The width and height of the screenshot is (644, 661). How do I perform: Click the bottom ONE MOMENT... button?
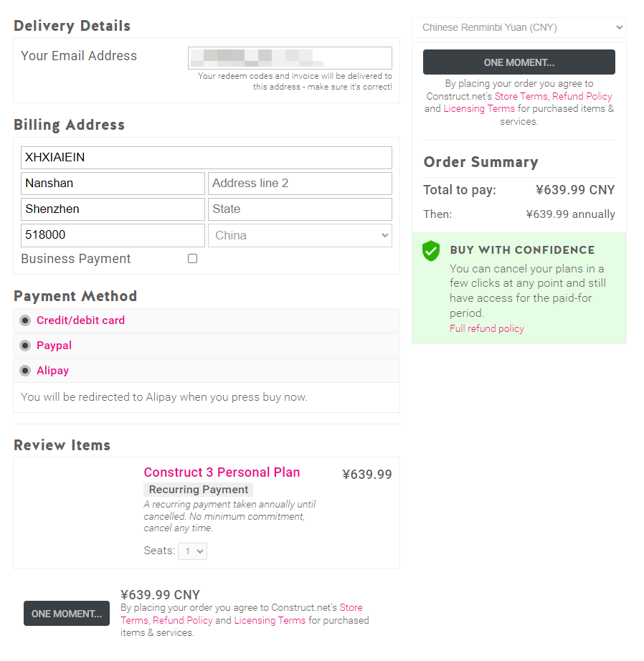point(67,614)
